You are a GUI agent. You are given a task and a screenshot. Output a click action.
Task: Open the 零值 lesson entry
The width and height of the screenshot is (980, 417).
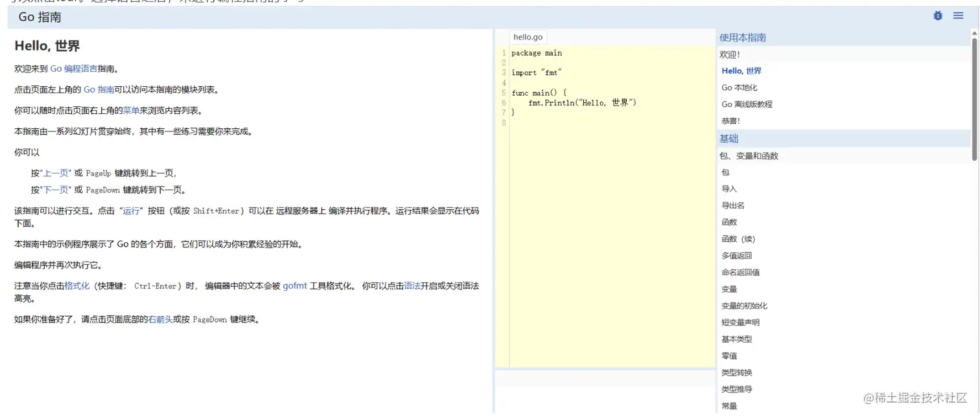[729, 356]
